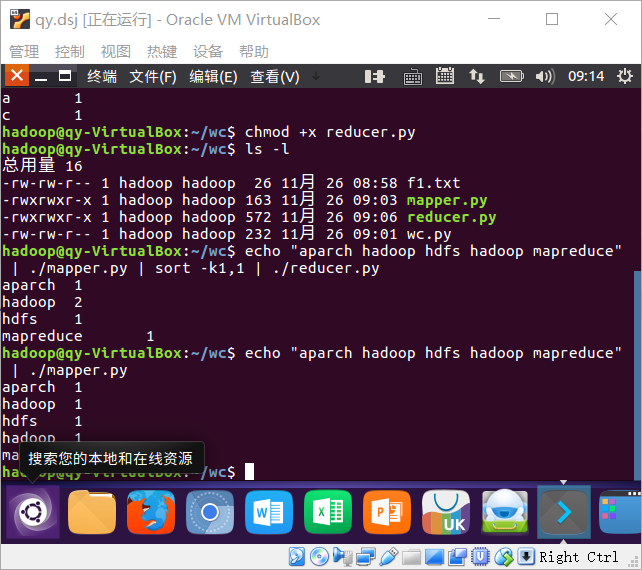Click the 'hadoop 2' reducer output line
Image resolution: width=642 pixels, height=570 pixels.
[x=42, y=302]
